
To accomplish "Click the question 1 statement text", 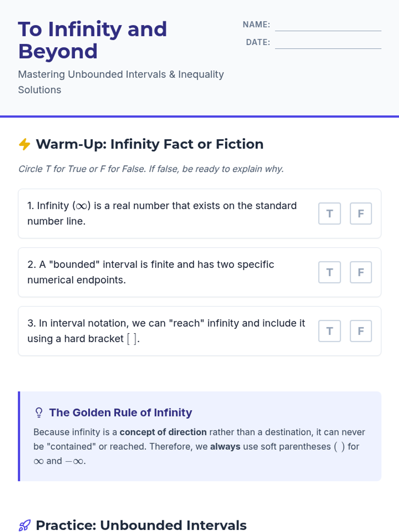I will [162, 213].
